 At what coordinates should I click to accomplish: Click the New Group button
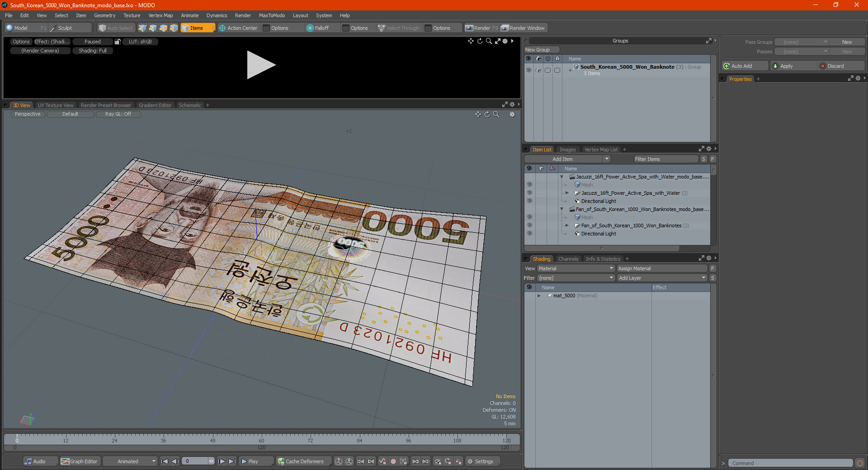pos(542,50)
